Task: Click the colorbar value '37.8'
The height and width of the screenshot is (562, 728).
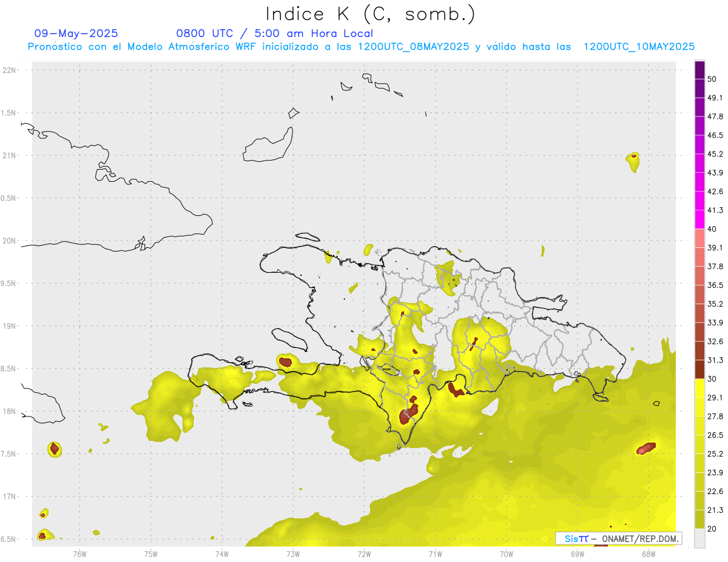Action: click(715, 266)
